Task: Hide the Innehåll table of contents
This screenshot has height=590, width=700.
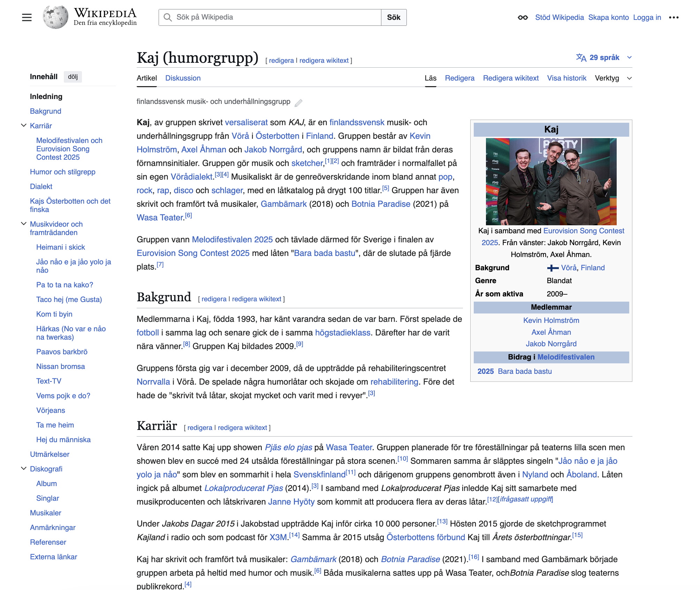Action: click(x=73, y=77)
